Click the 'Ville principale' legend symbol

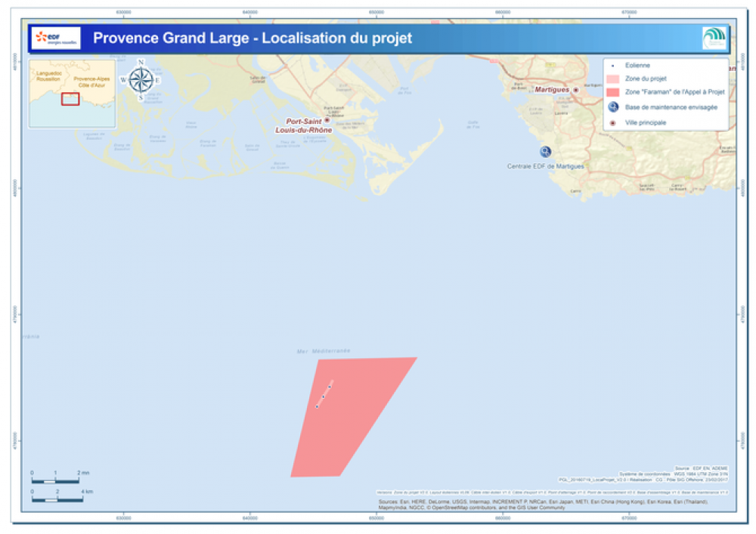click(613, 122)
